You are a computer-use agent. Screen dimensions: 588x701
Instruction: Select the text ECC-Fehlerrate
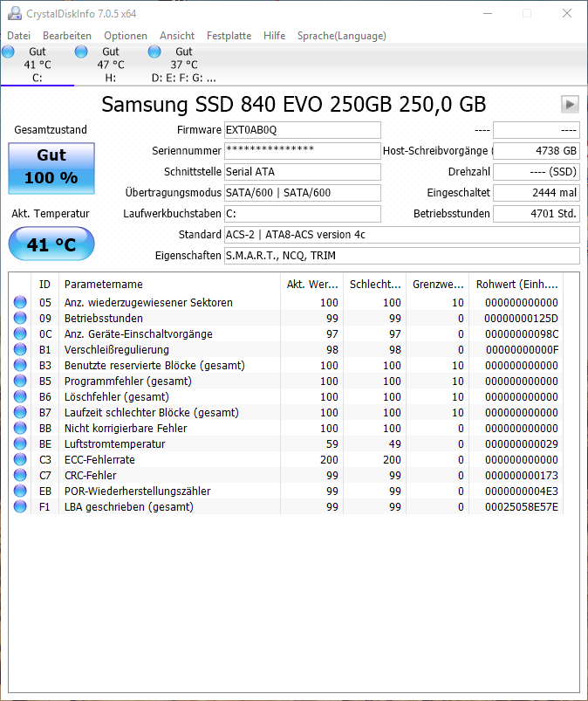coord(99,459)
